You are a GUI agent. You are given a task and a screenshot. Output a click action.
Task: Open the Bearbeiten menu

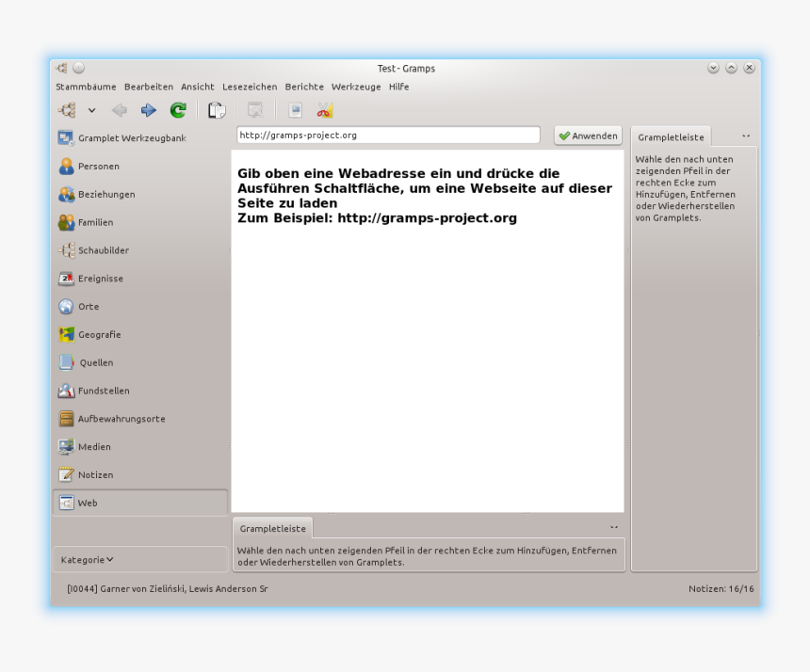point(149,87)
